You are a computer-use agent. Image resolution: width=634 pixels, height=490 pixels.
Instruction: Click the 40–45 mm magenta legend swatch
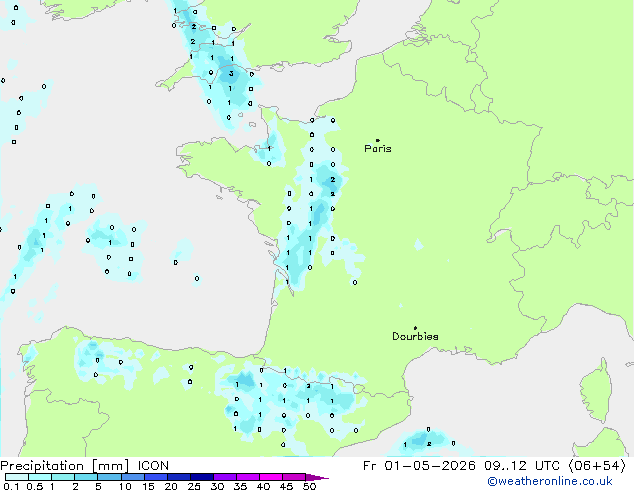271,477
